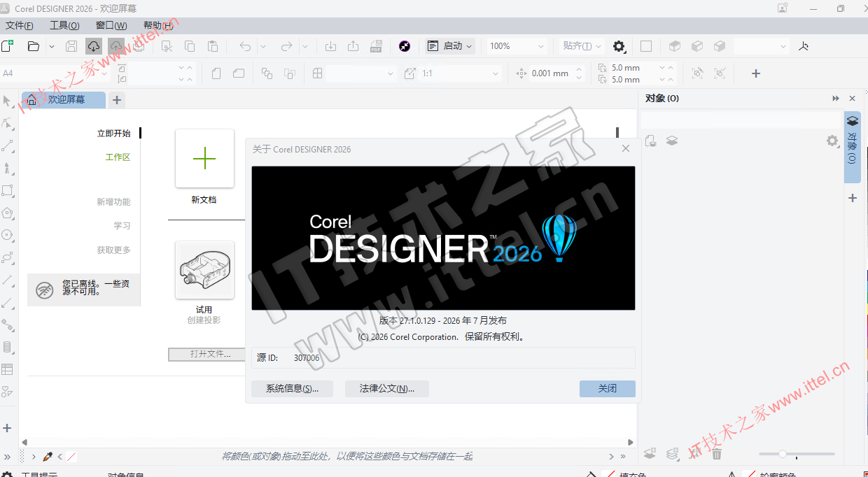The width and height of the screenshot is (868, 477).
Task: Click the 法律公文(N)... button
Action: [386, 389]
